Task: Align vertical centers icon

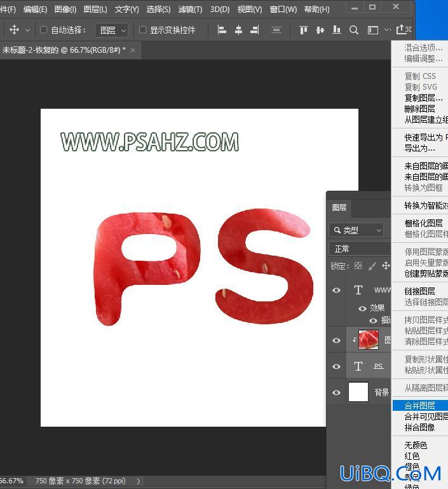Action: (x=320, y=30)
